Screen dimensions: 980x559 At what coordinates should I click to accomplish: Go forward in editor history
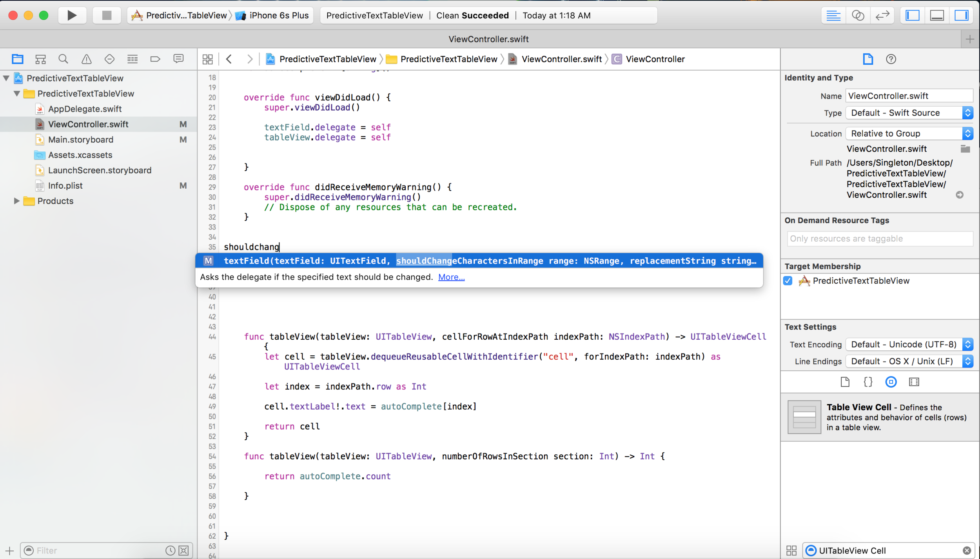pos(250,59)
